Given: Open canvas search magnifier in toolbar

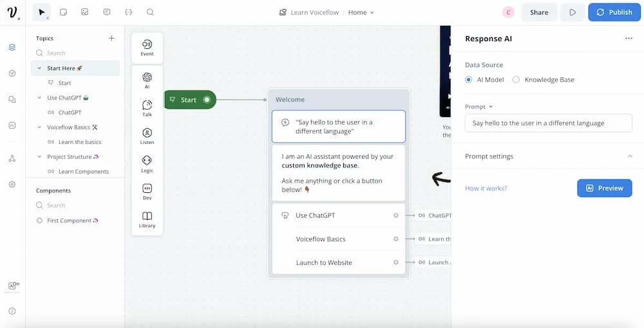Looking at the screenshot, I should (x=150, y=12).
